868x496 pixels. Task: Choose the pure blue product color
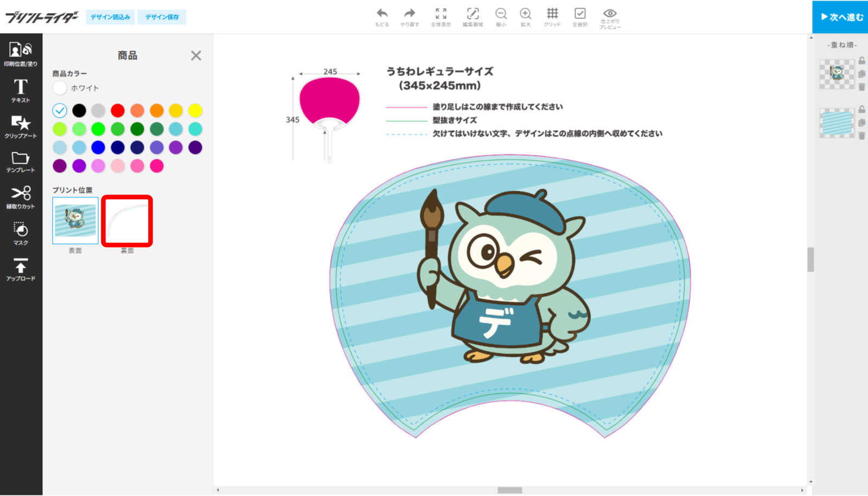(x=98, y=147)
